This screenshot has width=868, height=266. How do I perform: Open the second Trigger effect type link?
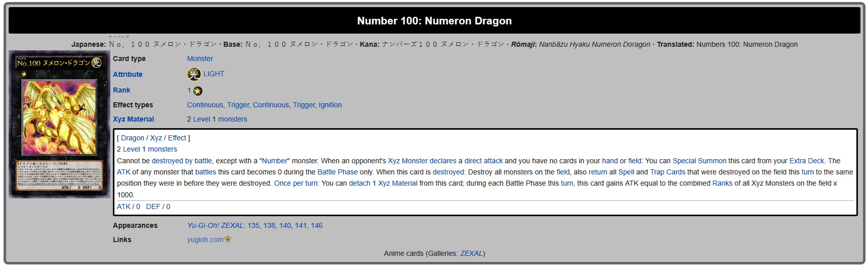pyautogui.click(x=304, y=105)
